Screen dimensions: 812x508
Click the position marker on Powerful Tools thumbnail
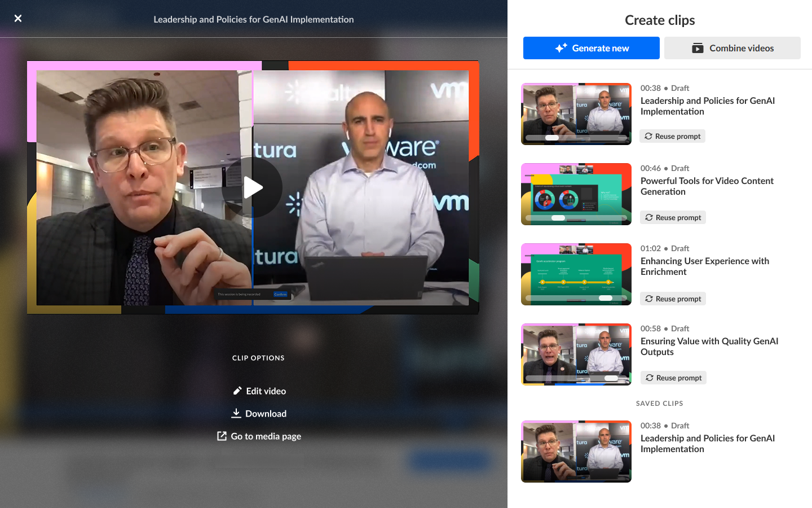[558, 218]
